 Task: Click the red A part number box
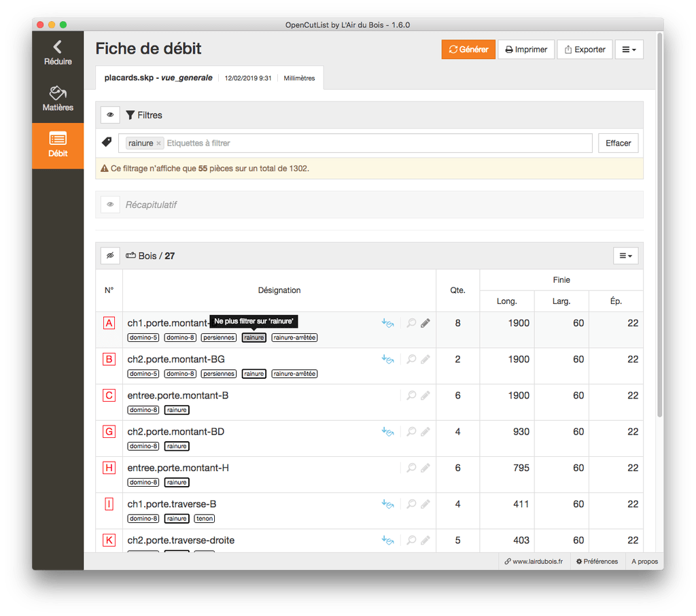109,323
